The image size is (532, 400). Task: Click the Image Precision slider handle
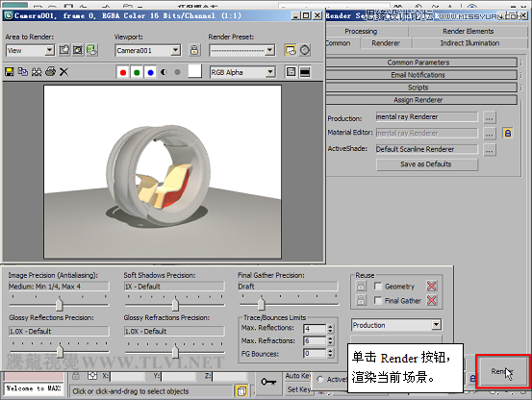click(x=60, y=304)
